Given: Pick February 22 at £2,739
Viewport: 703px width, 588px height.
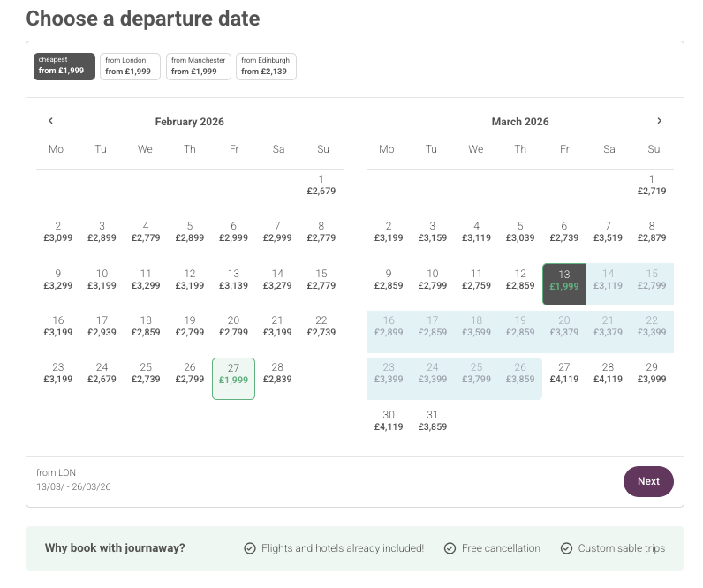Looking at the screenshot, I should click(x=321, y=326).
